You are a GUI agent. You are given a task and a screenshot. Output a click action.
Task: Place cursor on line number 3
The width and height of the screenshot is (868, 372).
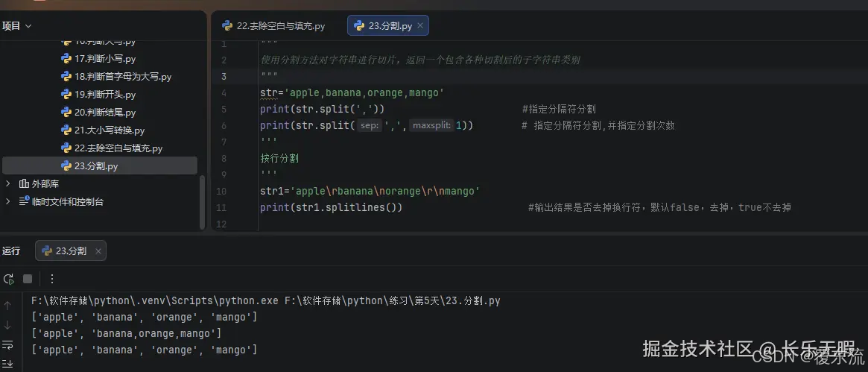tap(224, 76)
